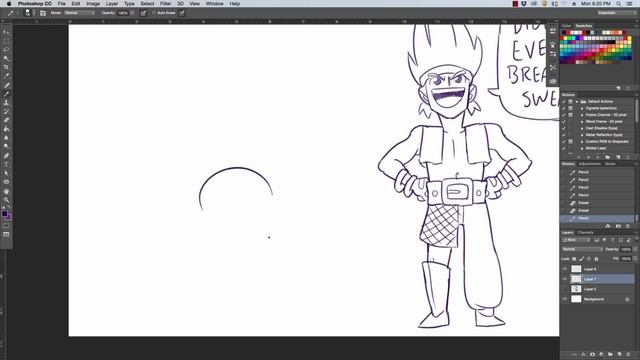Delete layer with Layers panel trash
Viewport: 640px width, 360px height.
click(x=628, y=354)
